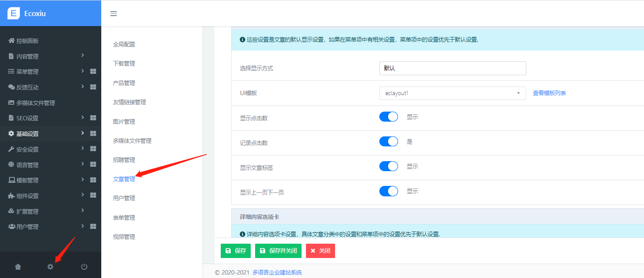This screenshot has height=278, width=644.
Task: Click the 选择显示方式 input field
Action: (452, 68)
